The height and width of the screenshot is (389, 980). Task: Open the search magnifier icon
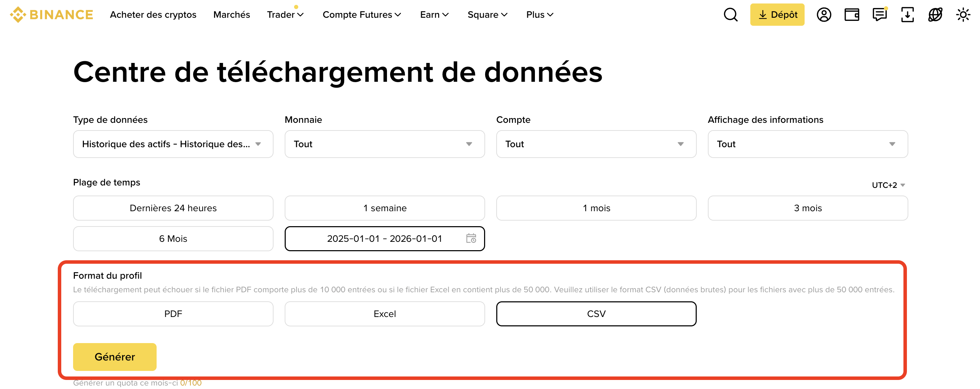tap(730, 15)
